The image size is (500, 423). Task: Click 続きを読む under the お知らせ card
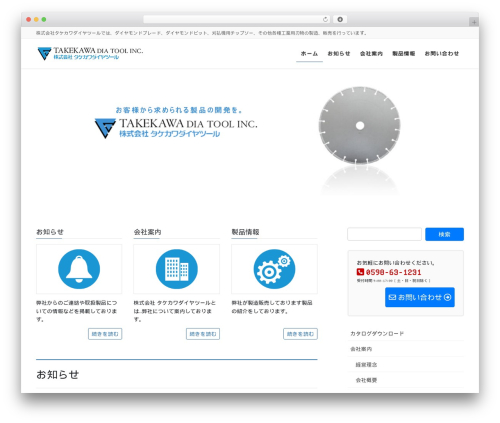click(x=105, y=334)
